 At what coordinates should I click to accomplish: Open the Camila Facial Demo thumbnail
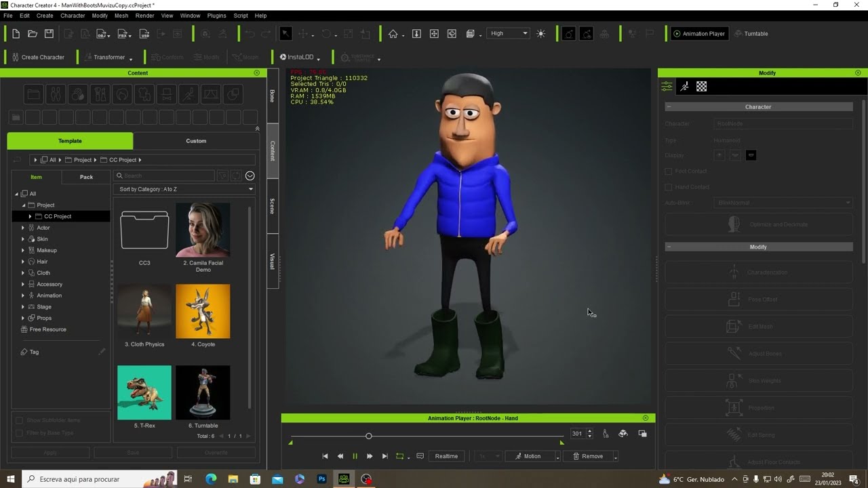click(x=203, y=230)
